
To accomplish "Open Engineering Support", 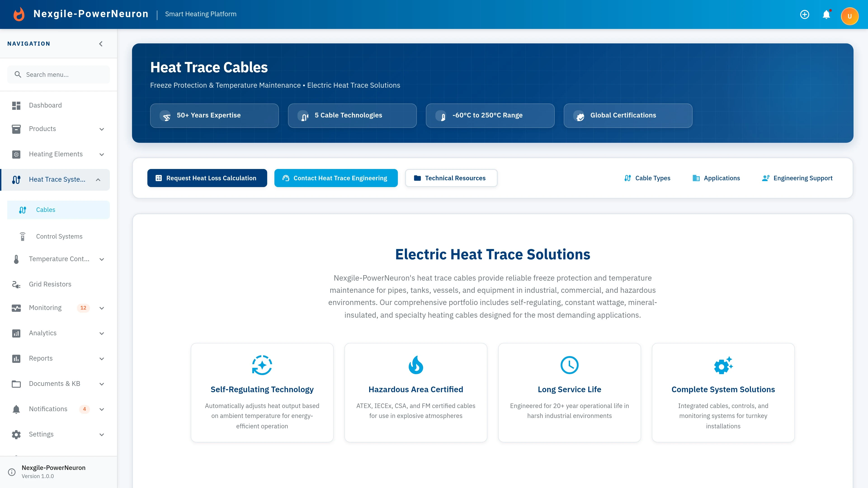I will coord(797,178).
